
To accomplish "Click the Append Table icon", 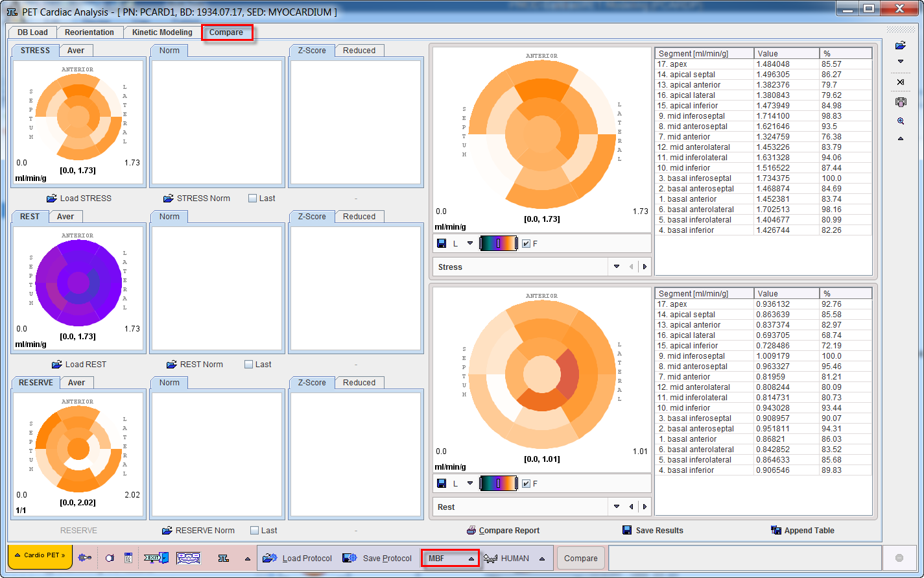I will coord(776,531).
